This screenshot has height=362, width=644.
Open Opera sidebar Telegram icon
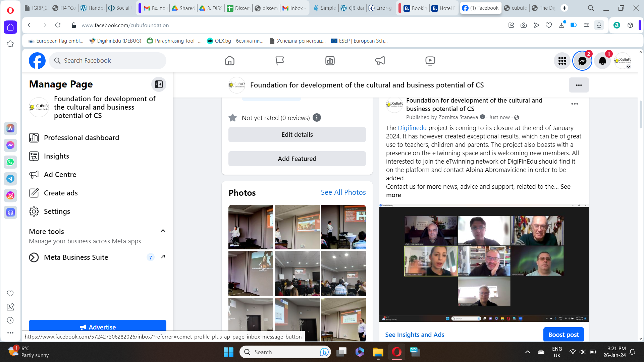click(x=10, y=179)
